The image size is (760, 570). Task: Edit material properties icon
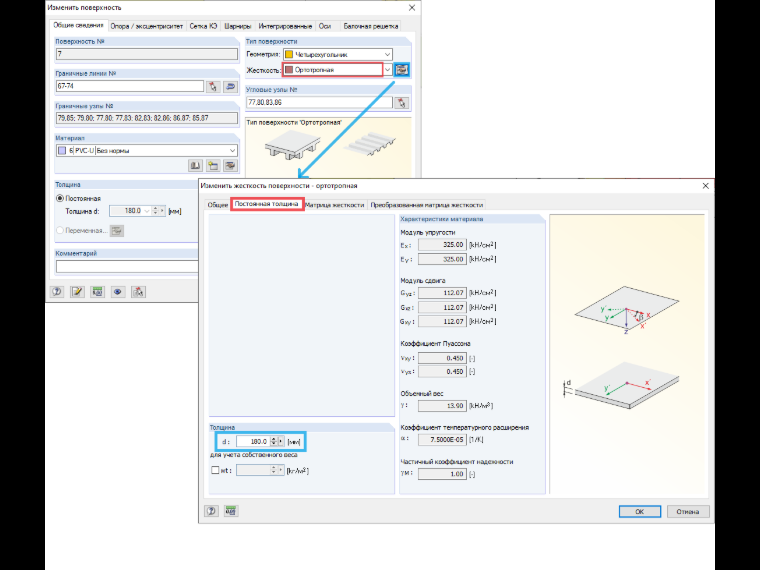click(230, 166)
